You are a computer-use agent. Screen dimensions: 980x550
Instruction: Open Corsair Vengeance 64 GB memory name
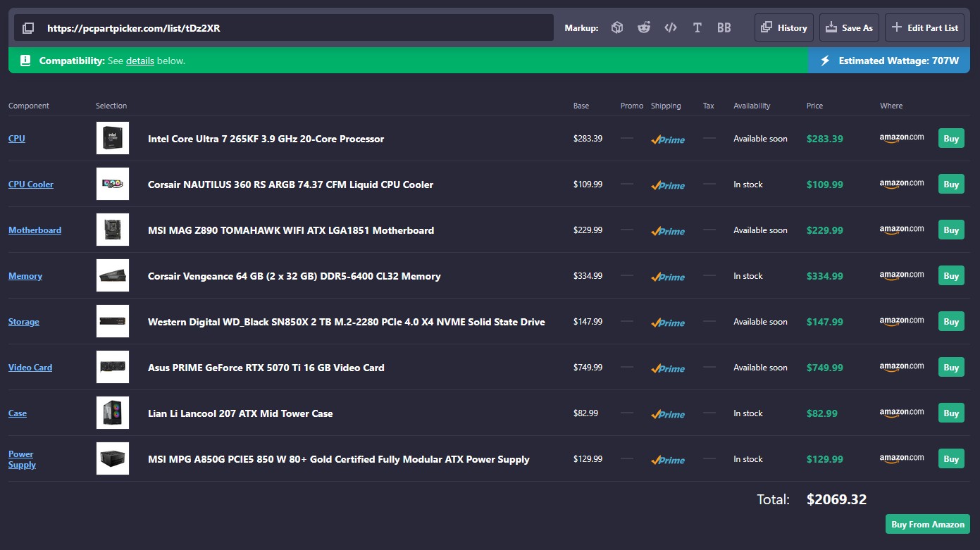[294, 276]
